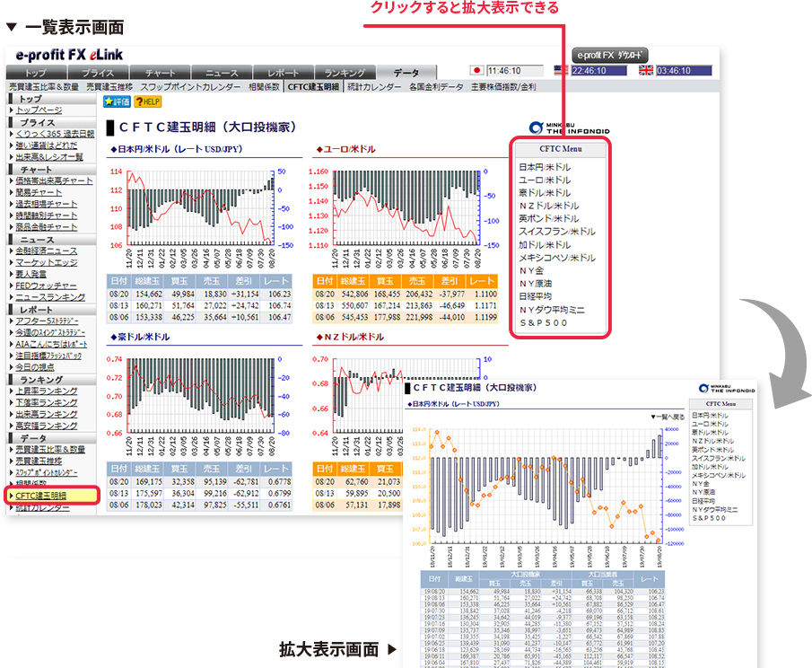The width and height of the screenshot is (812, 668).
Task: Select メキシコペソ/米ドル in the list view CFTC Menu
Action: (557, 258)
